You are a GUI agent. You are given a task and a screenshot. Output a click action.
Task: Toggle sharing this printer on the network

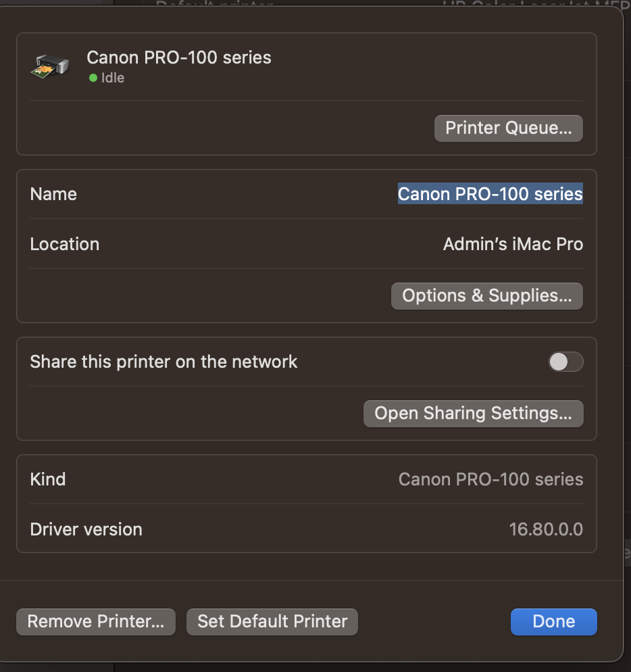565,362
